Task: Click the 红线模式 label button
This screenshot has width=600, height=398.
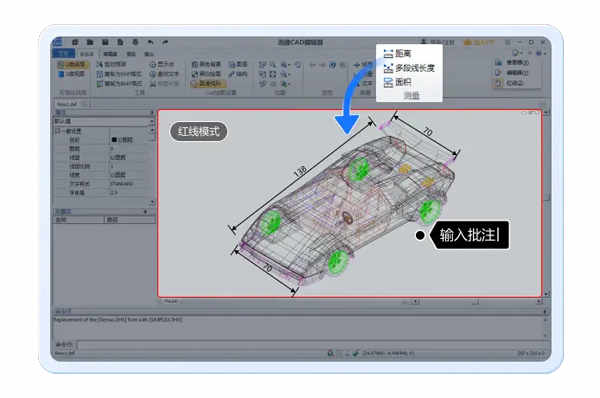Action: coord(198,131)
